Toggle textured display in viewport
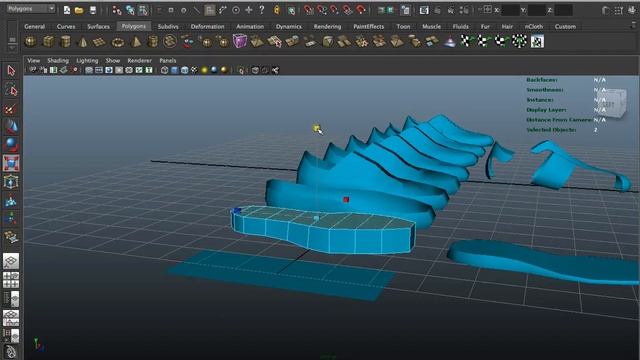 (194, 70)
